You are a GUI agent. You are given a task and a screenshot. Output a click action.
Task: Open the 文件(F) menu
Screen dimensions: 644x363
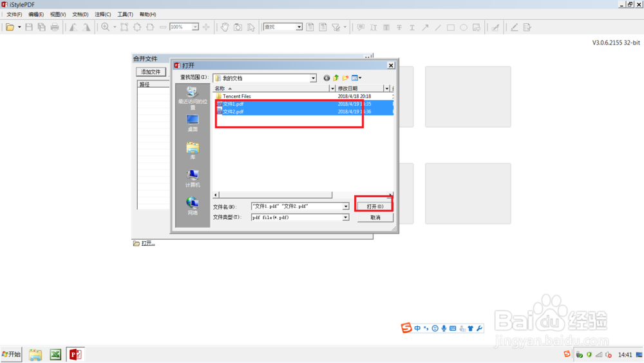point(14,14)
